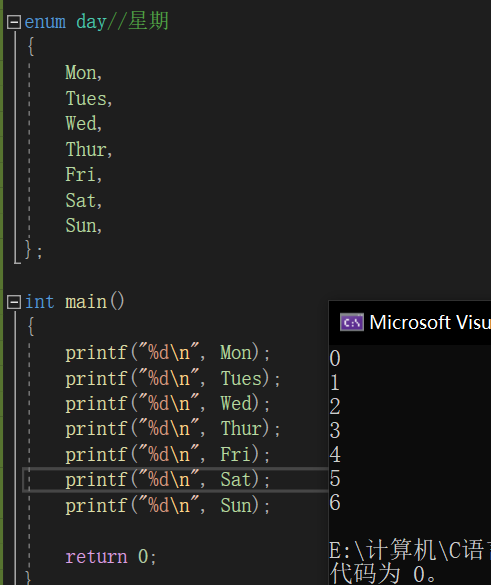Screen dimensions: 491x585
Task: Collapse the int main function block
Action: (14, 302)
